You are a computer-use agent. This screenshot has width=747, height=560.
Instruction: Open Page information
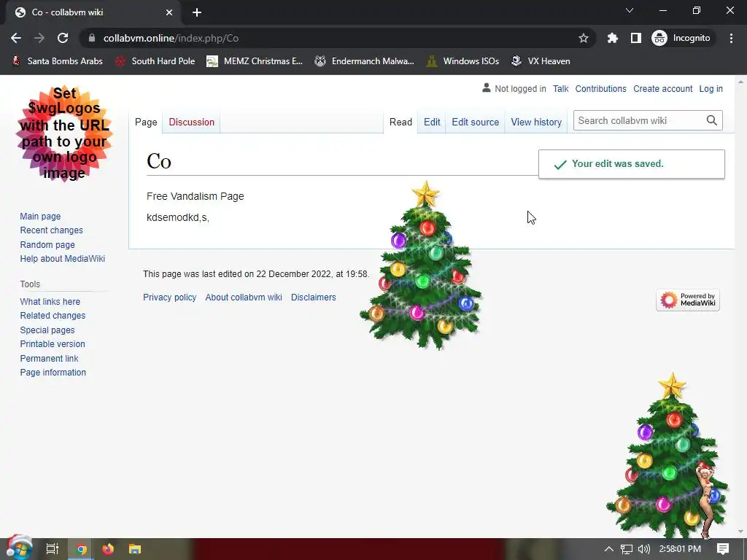click(x=53, y=373)
